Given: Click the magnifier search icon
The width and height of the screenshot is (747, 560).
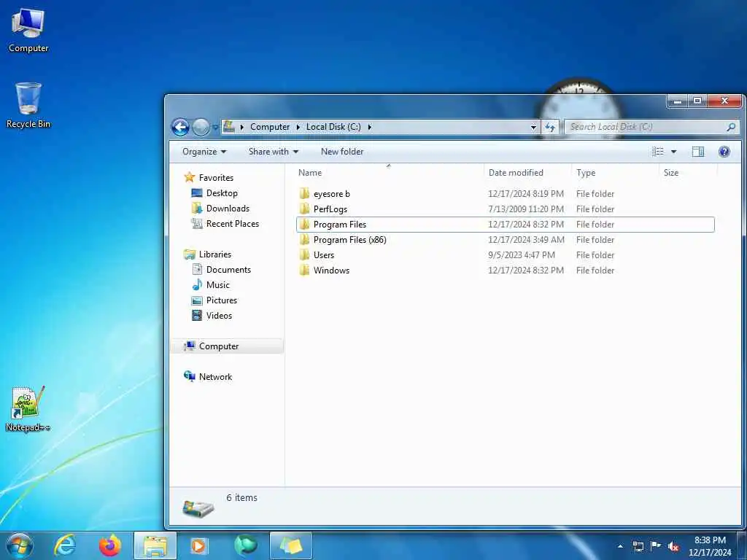Looking at the screenshot, I should coord(731,127).
